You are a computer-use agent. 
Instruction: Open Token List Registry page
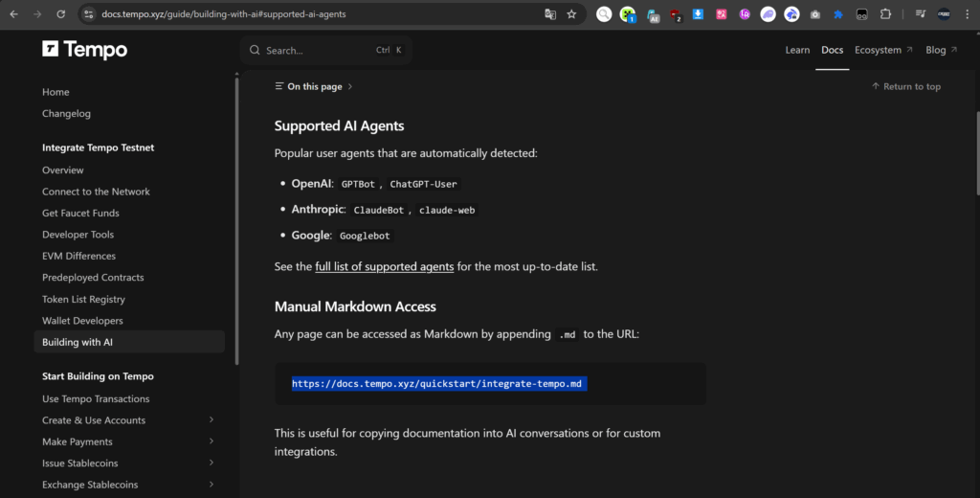(x=84, y=299)
